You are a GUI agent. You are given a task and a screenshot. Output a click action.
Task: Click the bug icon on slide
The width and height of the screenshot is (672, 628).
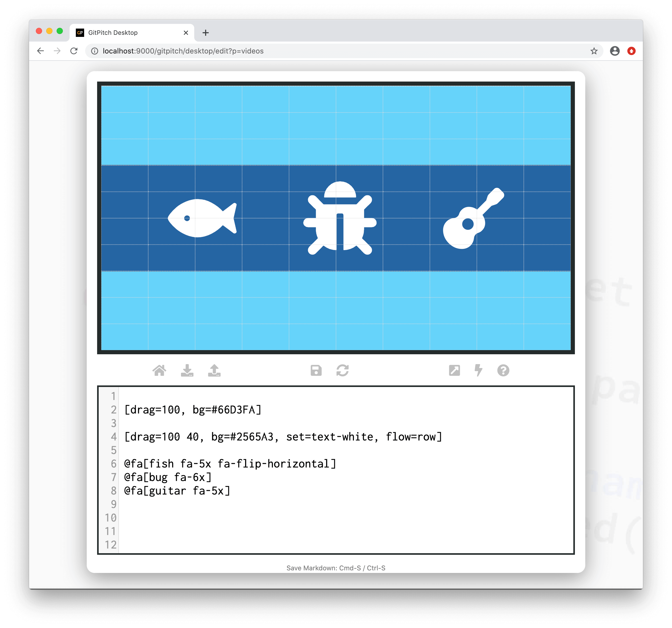(x=340, y=218)
